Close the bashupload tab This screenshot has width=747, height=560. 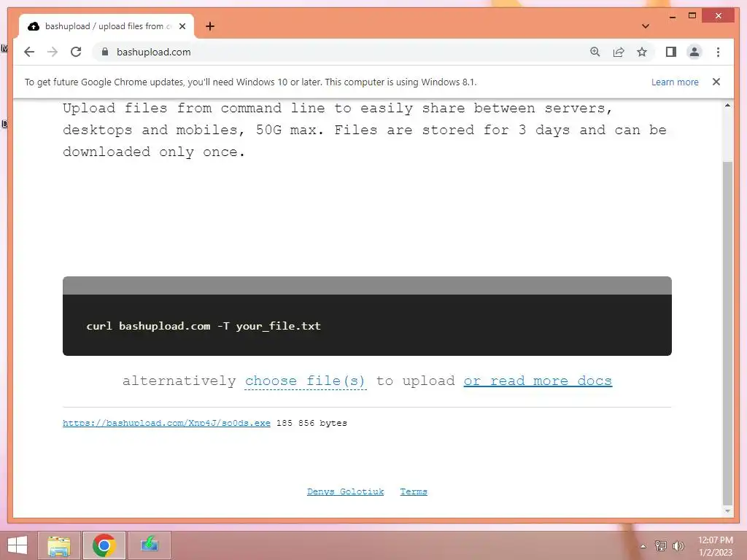click(x=182, y=26)
